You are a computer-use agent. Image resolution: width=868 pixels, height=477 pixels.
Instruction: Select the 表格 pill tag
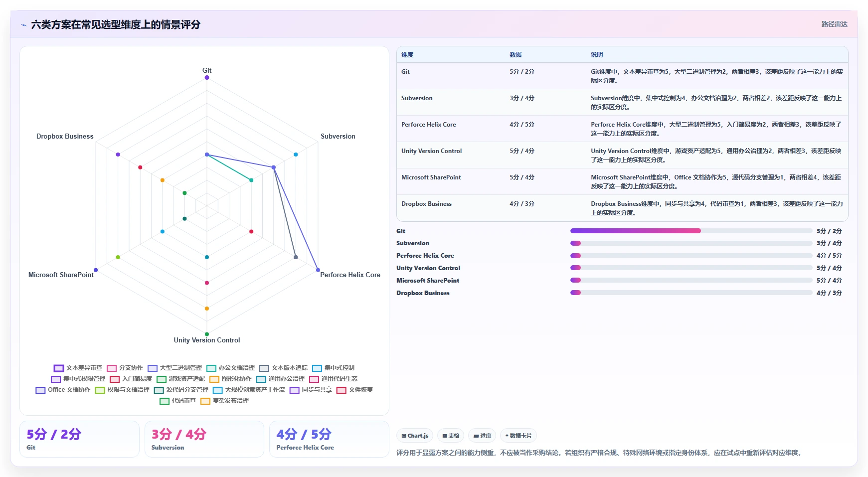click(x=451, y=436)
